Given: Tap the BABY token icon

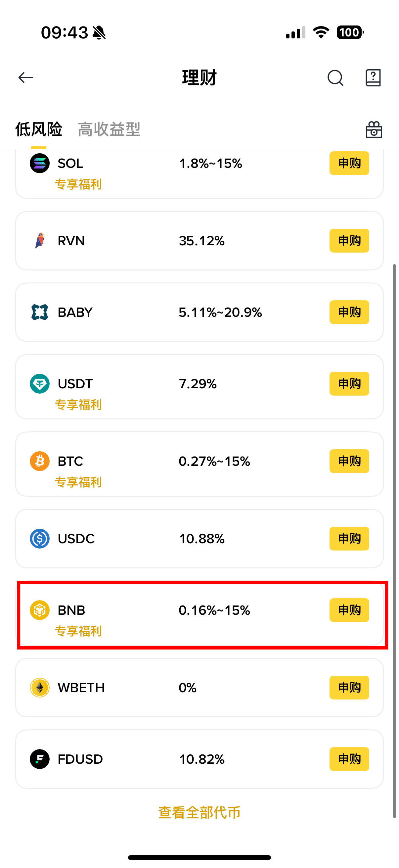Looking at the screenshot, I should [40, 312].
